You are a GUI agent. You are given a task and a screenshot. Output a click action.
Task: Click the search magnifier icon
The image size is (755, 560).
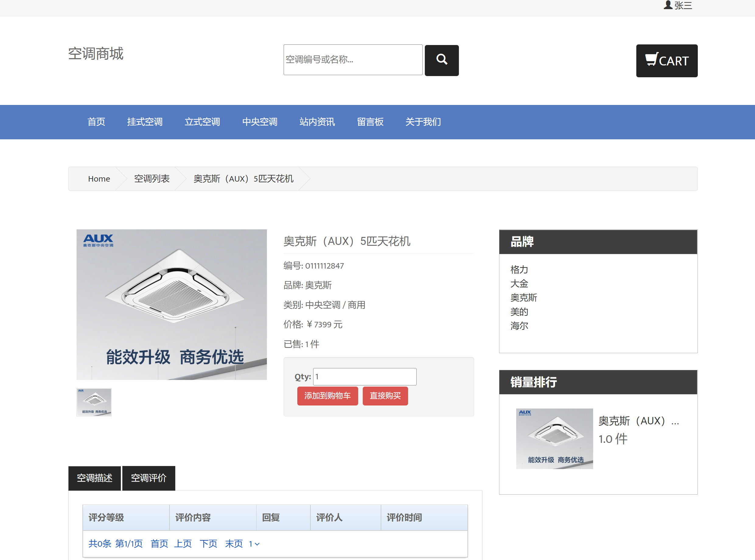[441, 60]
